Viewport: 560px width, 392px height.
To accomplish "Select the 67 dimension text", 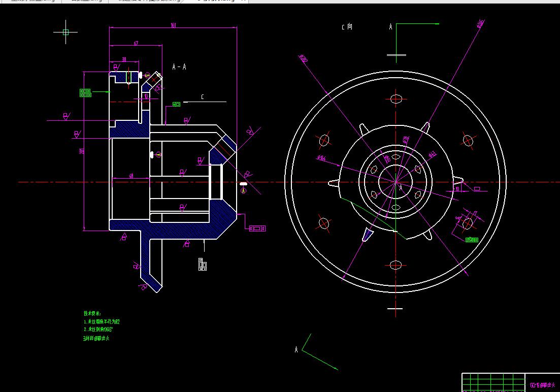I will (x=136, y=43).
